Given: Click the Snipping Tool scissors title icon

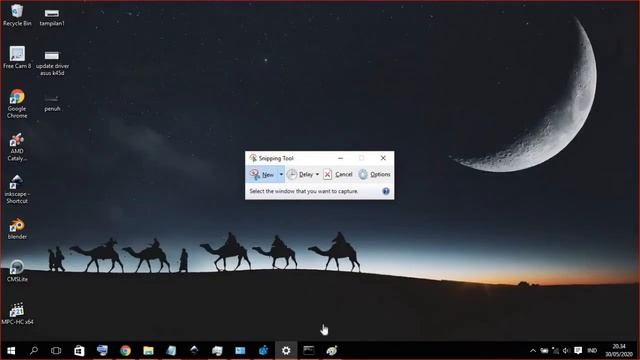Looking at the screenshot, I should point(253,158).
